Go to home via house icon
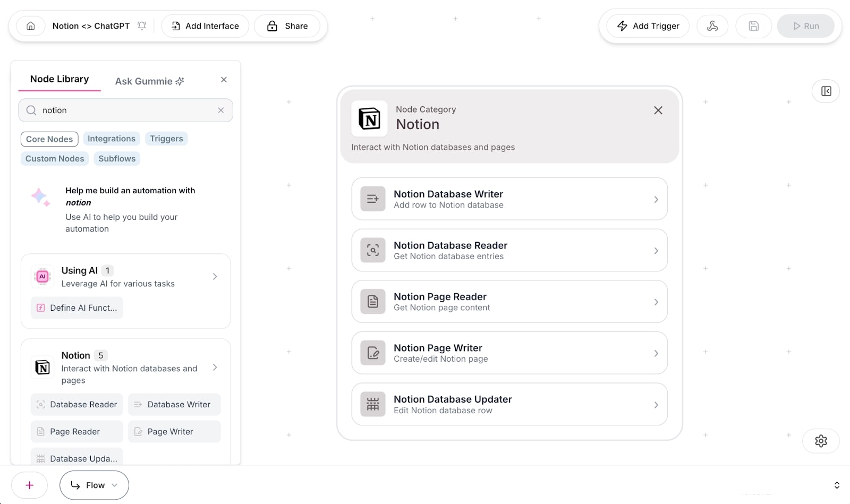The width and height of the screenshot is (850, 504). click(31, 26)
